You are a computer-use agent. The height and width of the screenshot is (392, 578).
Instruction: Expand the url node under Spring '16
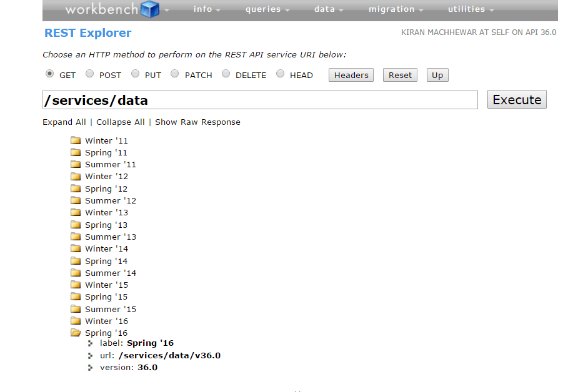point(91,355)
